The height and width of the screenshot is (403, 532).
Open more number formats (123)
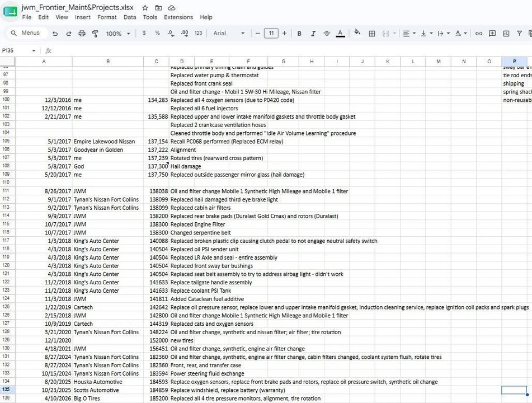[x=198, y=33]
